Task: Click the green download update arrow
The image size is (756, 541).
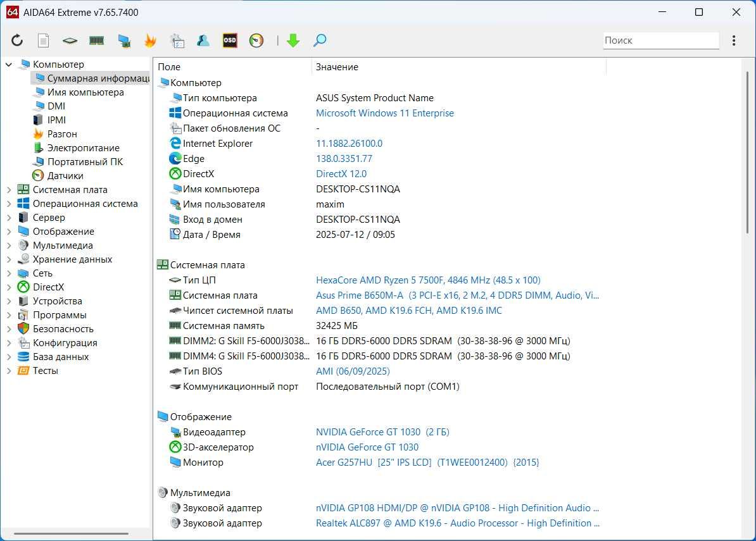Action: pyautogui.click(x=293, y=40)
